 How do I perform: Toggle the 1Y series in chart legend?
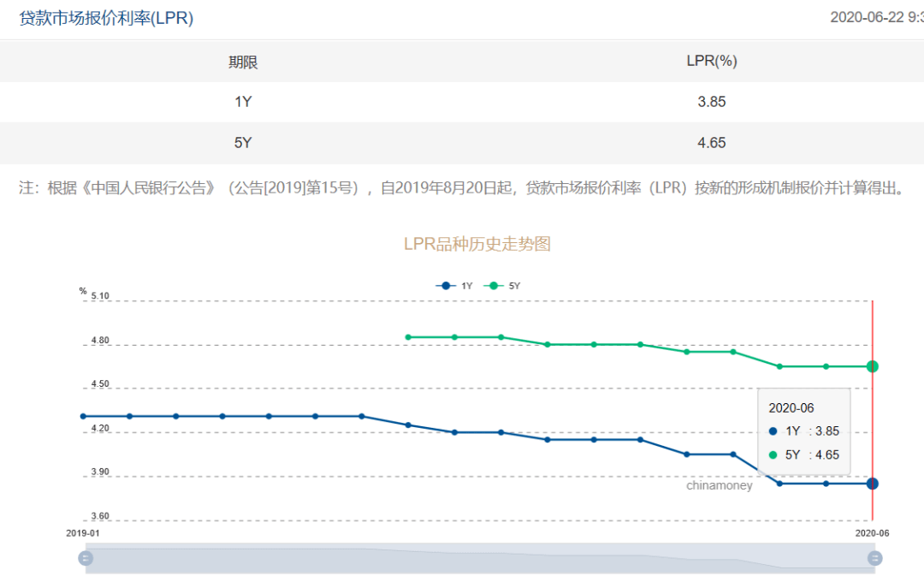pyautogui.click(x=453, y=286)
